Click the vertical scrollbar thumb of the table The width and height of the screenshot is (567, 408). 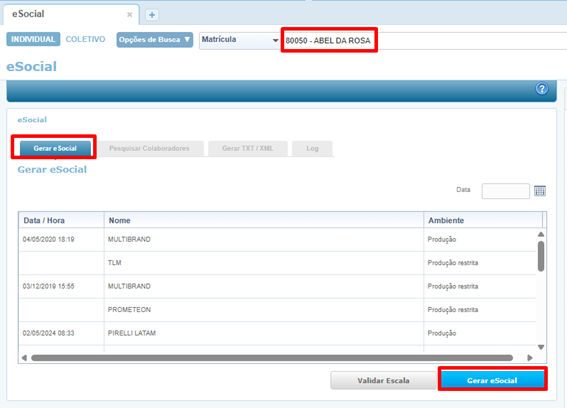pyautogui.click(x=541, y=256)
